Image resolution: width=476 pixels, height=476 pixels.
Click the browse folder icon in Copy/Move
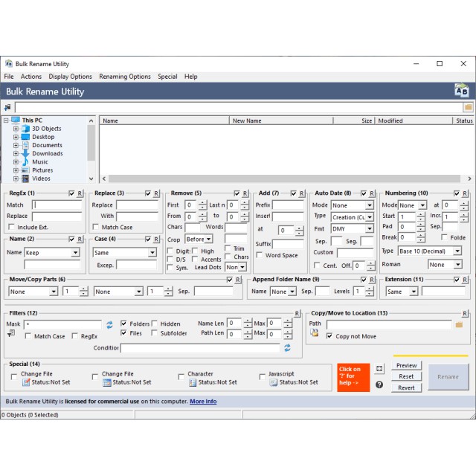[x=459, y=324]
